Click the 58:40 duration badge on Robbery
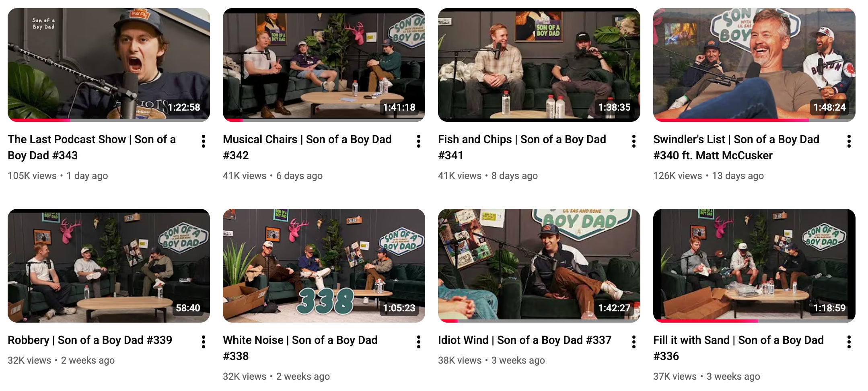868x391 pixels. coord(188,308)
